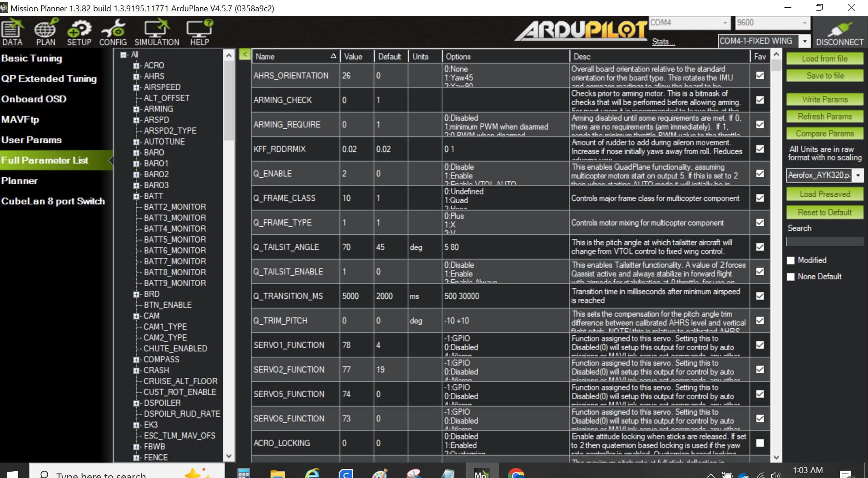
Task: Open the notification center icon
Action: pyautogui.click(x=845, y=474)
